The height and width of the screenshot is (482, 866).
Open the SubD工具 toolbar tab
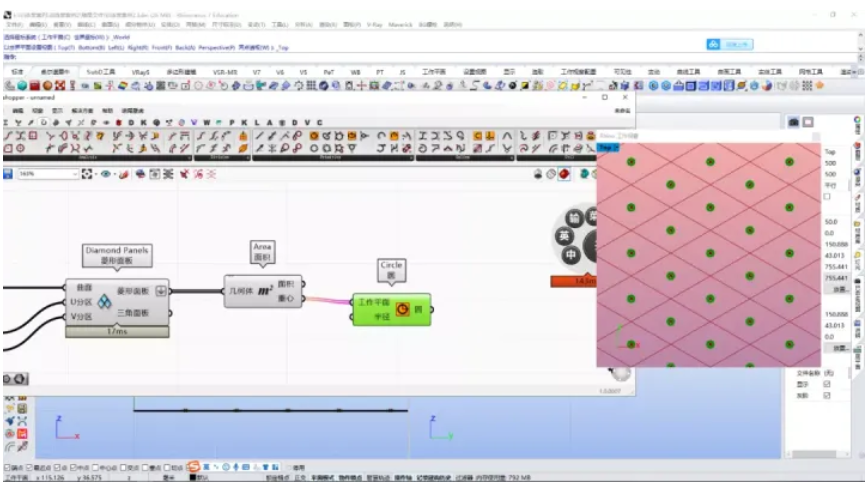[x=101, y=72]
